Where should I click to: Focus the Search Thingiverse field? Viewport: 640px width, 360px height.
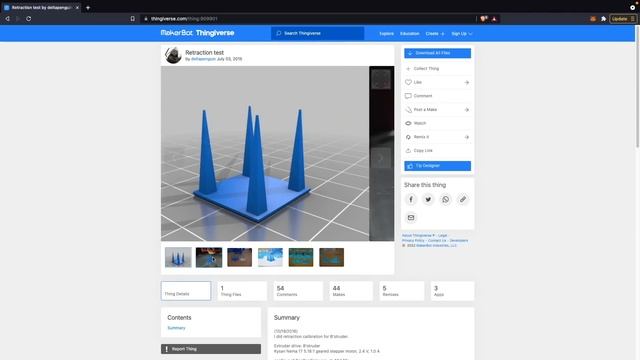pos(318,33)
